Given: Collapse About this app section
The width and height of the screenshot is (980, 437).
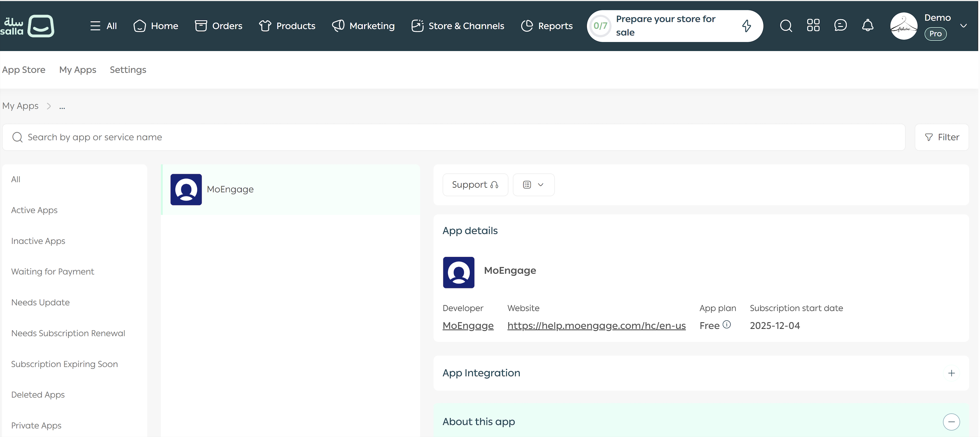Looking at the screenshot, I should [x=951, y=422].
